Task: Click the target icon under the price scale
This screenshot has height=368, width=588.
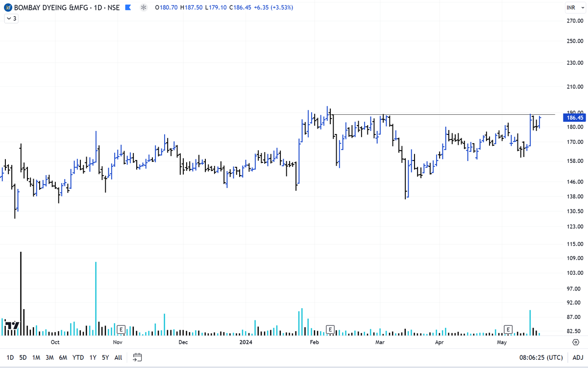Action: pyautogui.click(x=576, y=341)
